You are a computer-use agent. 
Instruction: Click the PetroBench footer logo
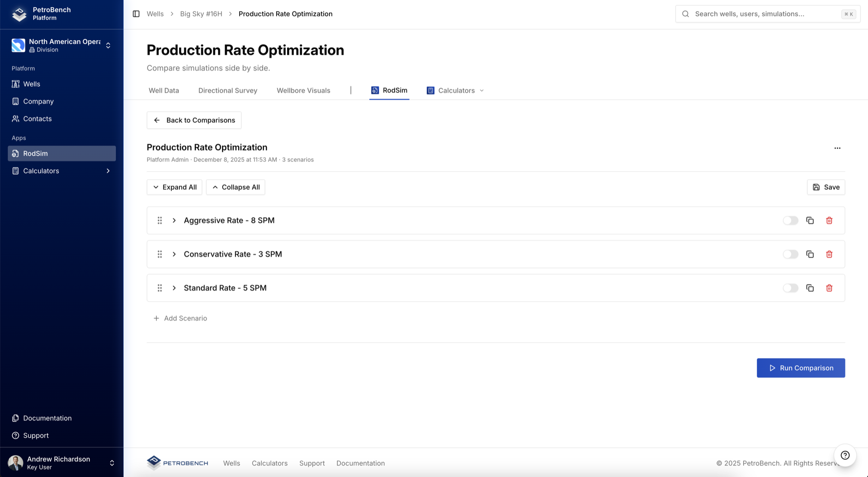pos(177,463)
